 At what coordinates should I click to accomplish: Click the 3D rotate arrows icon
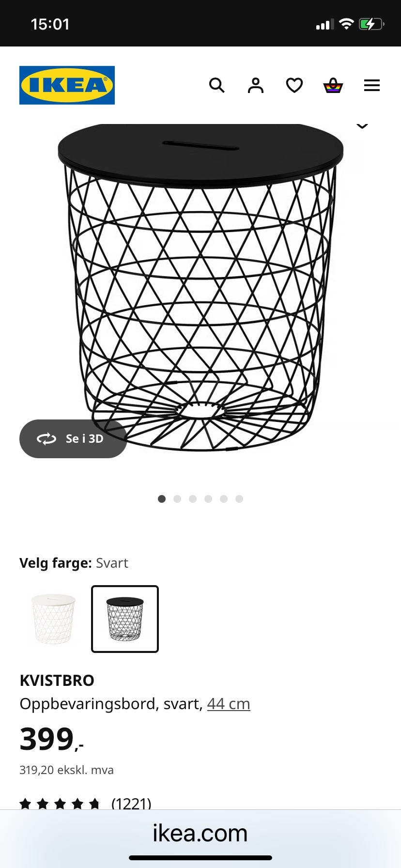coord(46,439)
